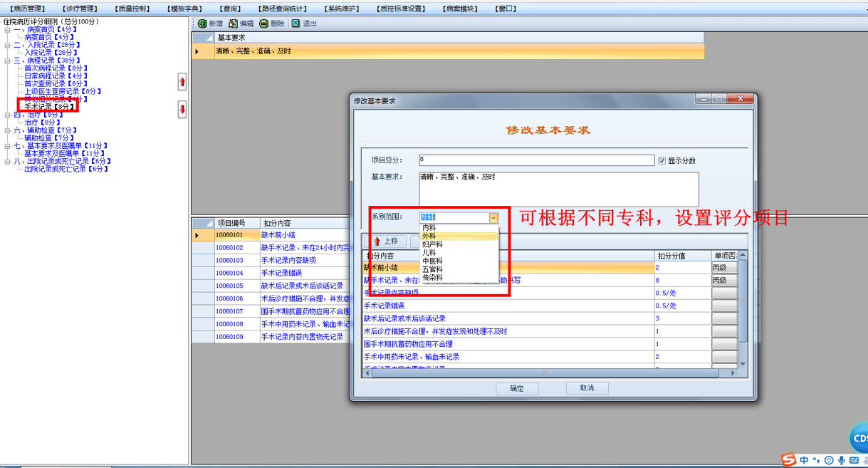Click the red up-arrow move button beside the tree

click(182, 82)
